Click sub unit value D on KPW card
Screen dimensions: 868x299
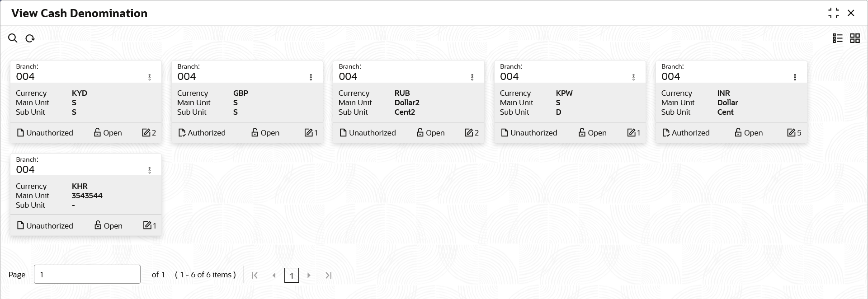[559, 112]
